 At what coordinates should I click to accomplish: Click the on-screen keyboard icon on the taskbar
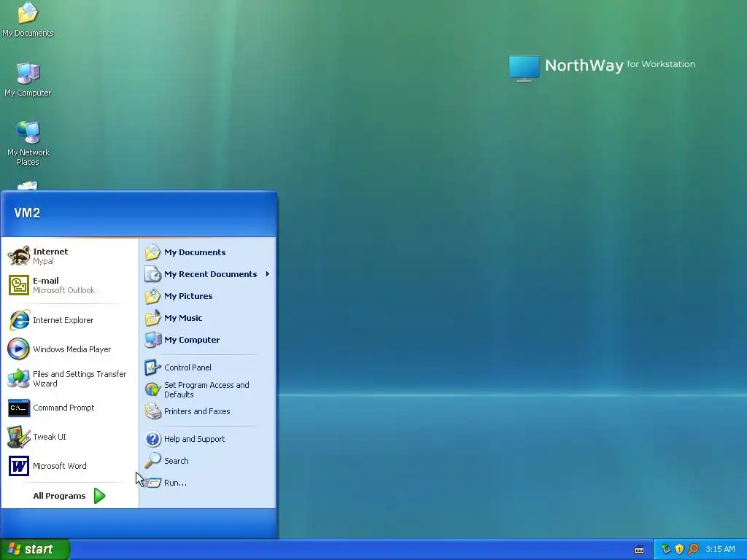pos(639,550)
